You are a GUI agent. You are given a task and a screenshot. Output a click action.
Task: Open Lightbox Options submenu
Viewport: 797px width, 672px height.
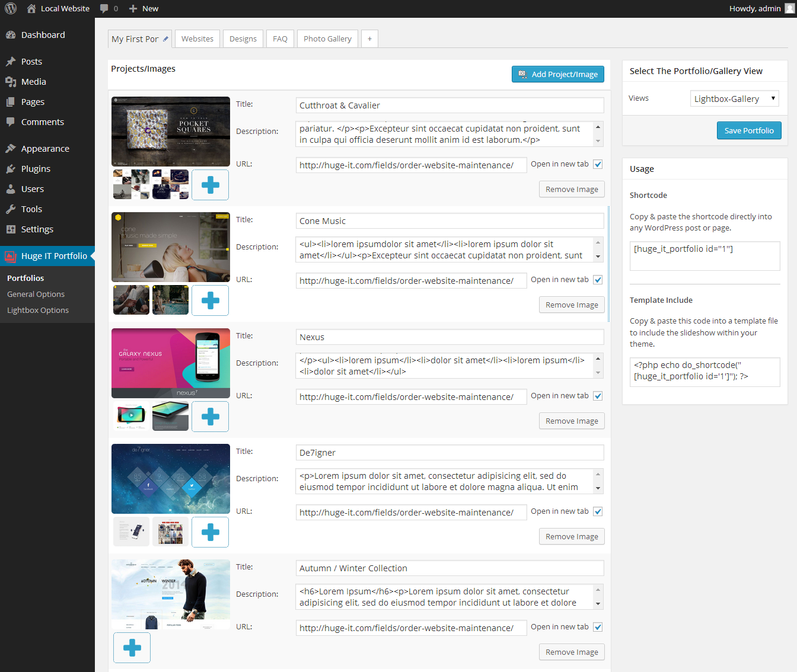(38, 311)
